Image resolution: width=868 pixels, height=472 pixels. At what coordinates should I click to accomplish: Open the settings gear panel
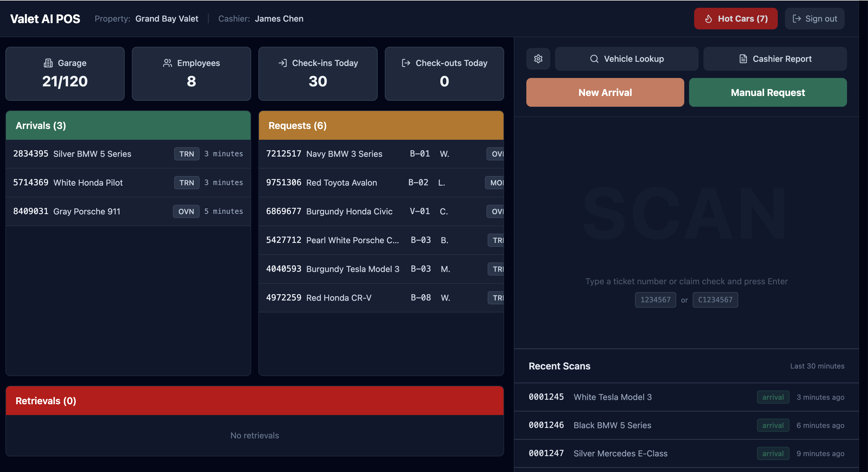[x=538, y=59]
